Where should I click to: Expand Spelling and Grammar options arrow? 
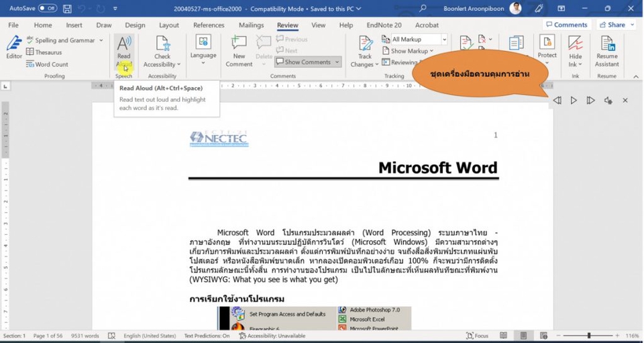(101, 40)
